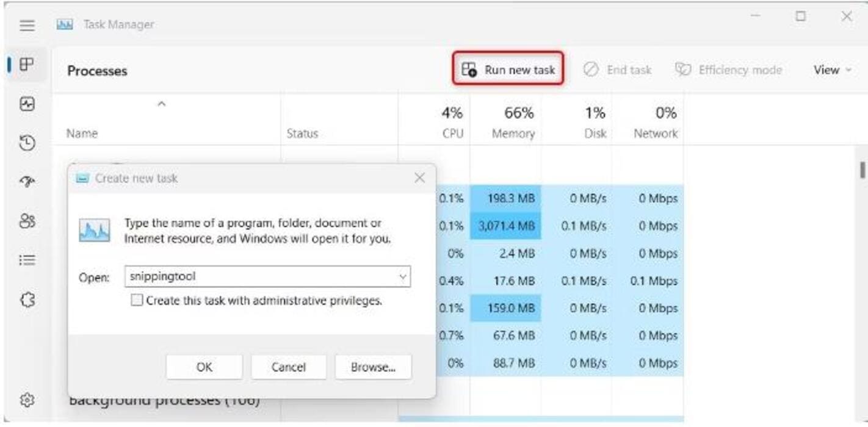The width and height of the screenshot is (868, 427).
Task: Minimize the Task Manager window
Action: click(754, 17)
